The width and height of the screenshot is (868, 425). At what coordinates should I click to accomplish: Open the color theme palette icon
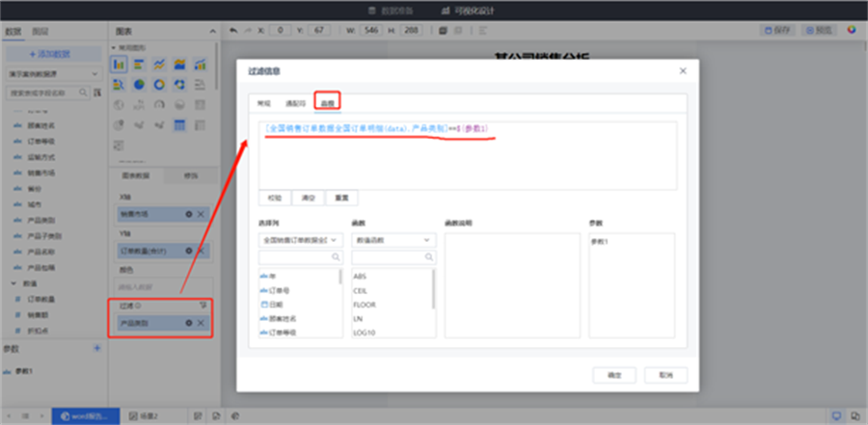pyautogui.click(x=852, y=30)
